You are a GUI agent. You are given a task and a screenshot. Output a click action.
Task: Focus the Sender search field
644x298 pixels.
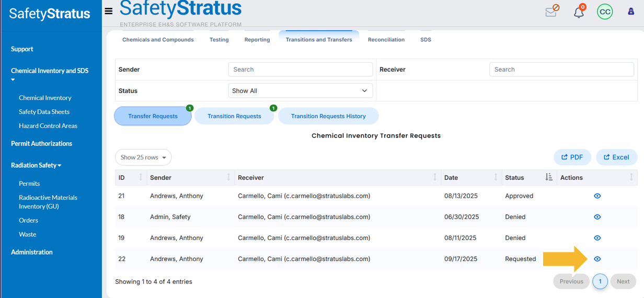[x=301, y=70]
